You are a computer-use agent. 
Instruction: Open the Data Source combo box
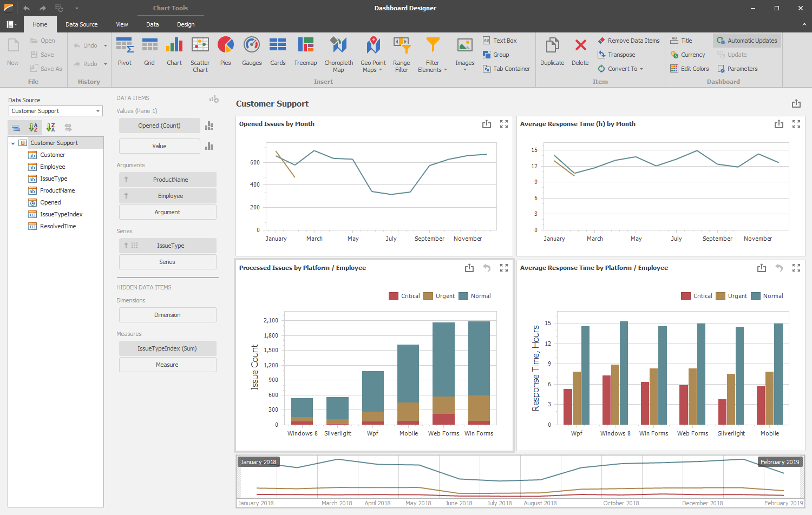click(98, 111)
